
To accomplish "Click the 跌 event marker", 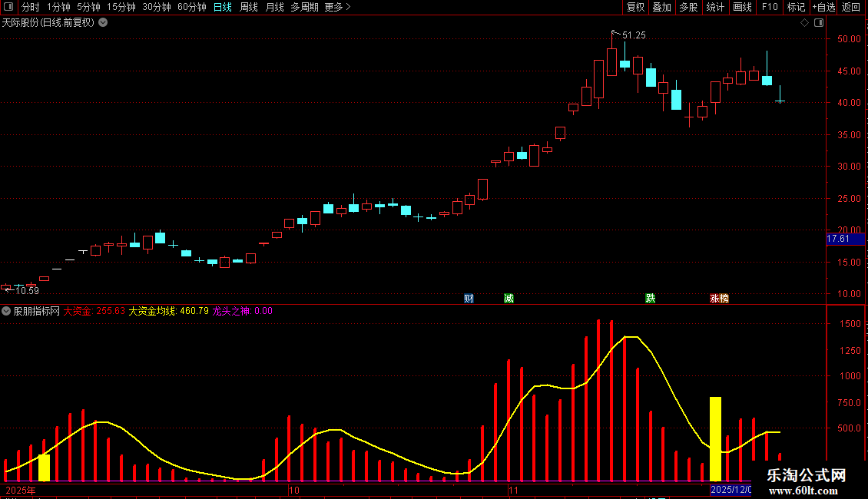I will [651, 299].
